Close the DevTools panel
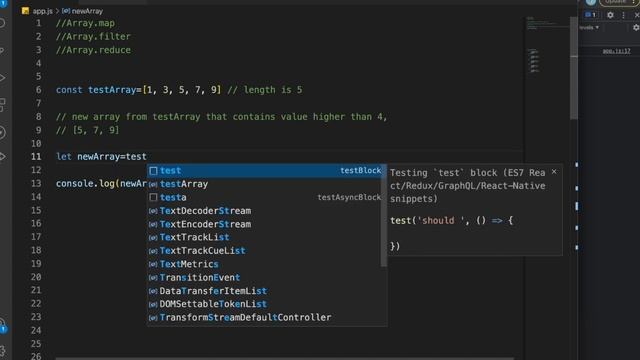The height and width of the screenshot is (360, 640). 636,15
